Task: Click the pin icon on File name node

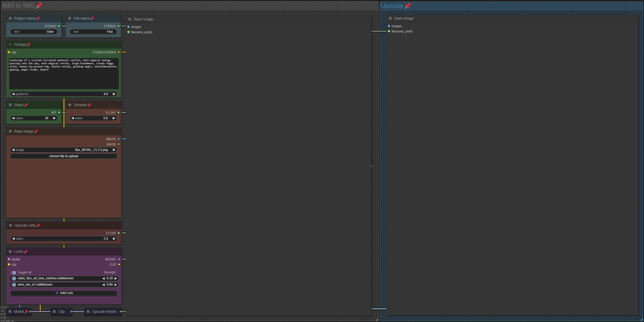Action: coord(92,18)
